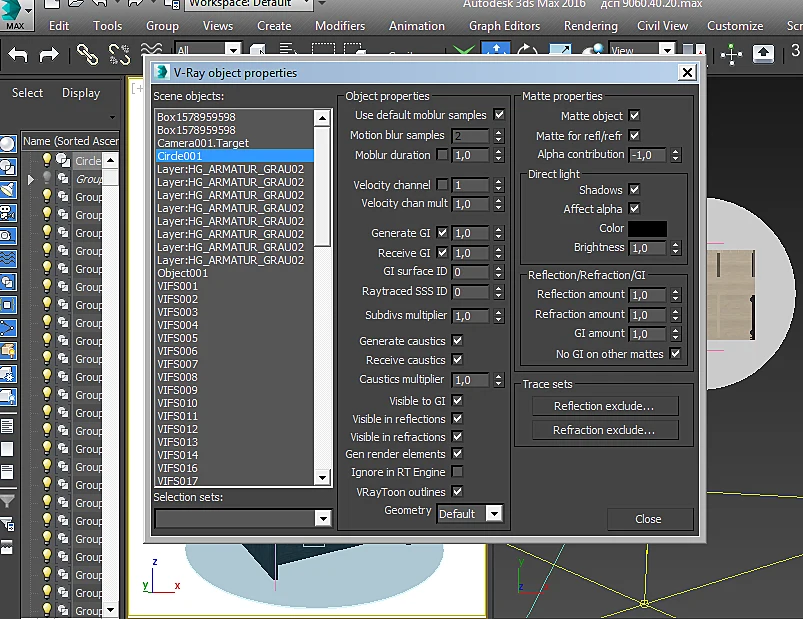Open the All selection filter dropdown

pos(233,50)
